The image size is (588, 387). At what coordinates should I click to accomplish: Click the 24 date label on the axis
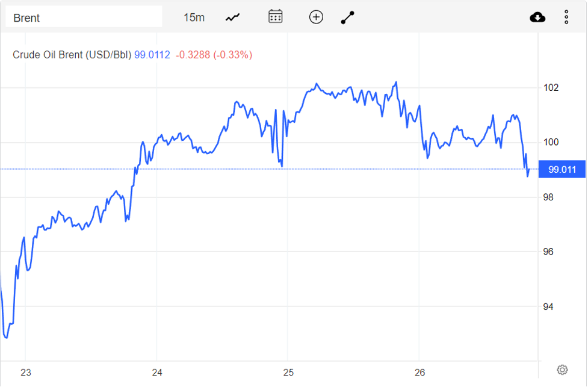point(157,373)
